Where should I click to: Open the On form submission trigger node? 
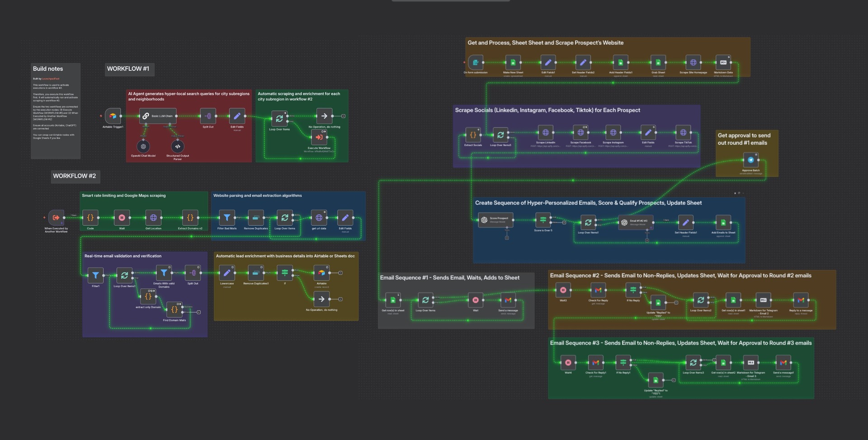[x=475, y=62]
